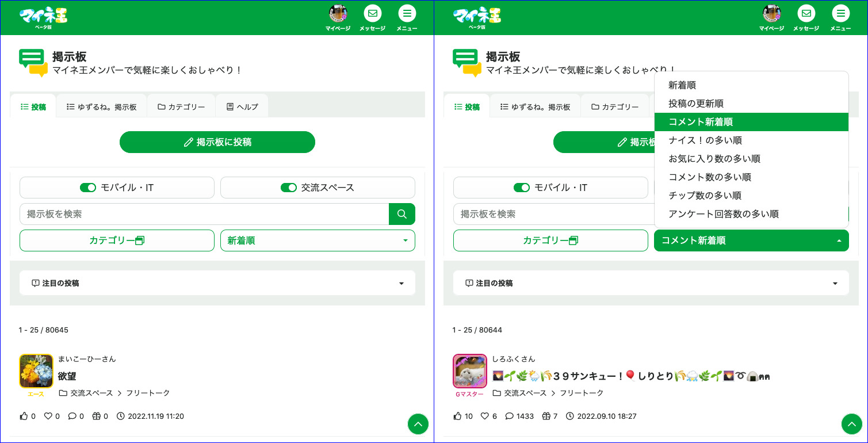Switch to カテゴリー tab in right window
Viewport: 868px width, 443px height.
[x=615, y=106]
